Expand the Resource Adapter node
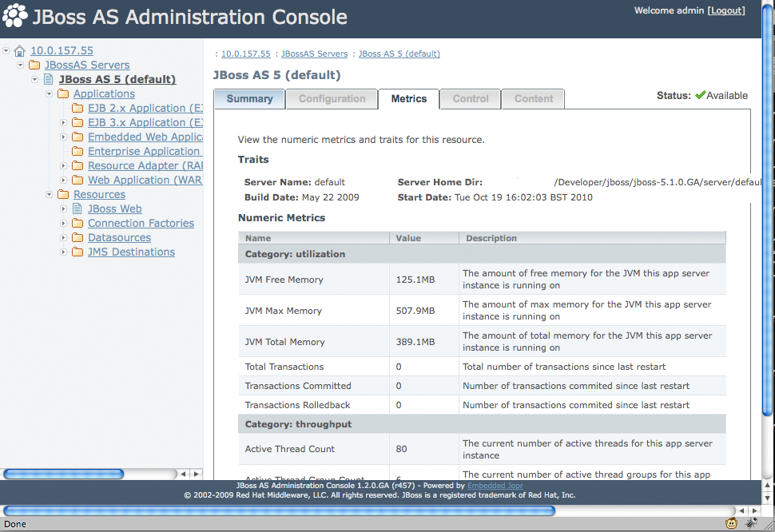Viewport: 775px width, 532px height. point(63,165)
